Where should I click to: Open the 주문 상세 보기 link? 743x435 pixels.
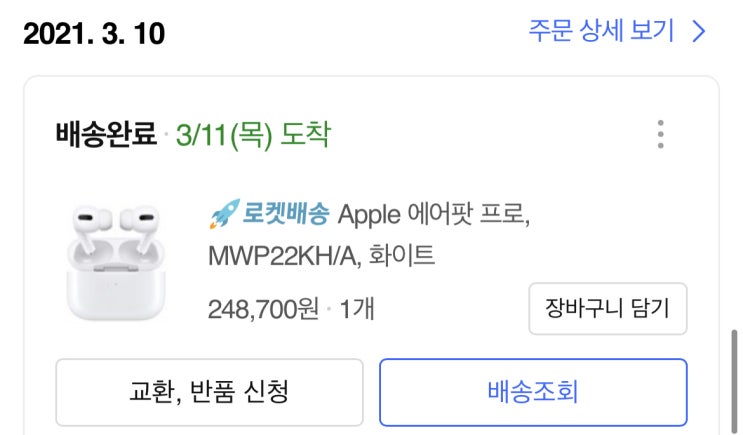(x=603, y=31)
